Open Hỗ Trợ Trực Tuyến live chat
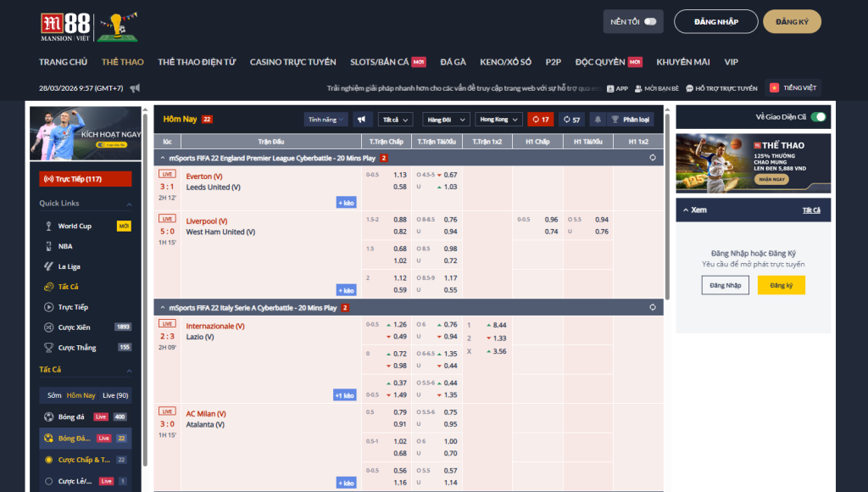 point(721,89)
